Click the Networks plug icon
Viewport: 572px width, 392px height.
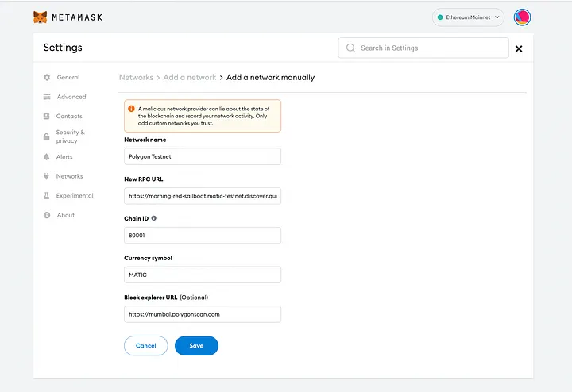click(47, 176)
